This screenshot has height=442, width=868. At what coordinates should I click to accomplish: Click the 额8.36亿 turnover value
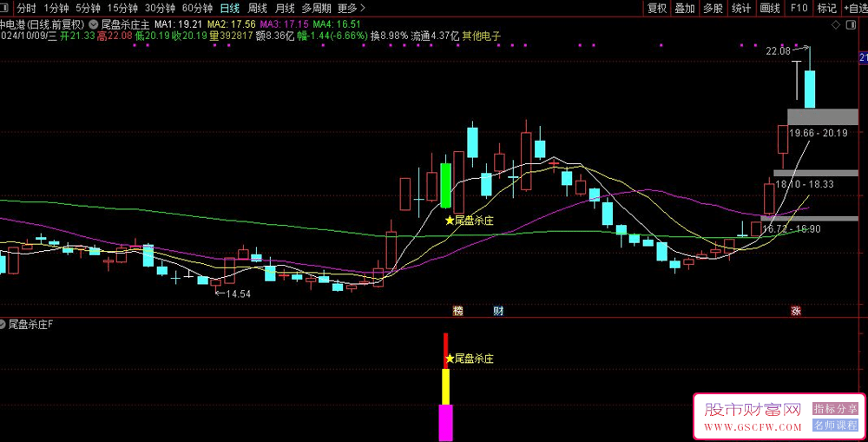pos(275,36)
